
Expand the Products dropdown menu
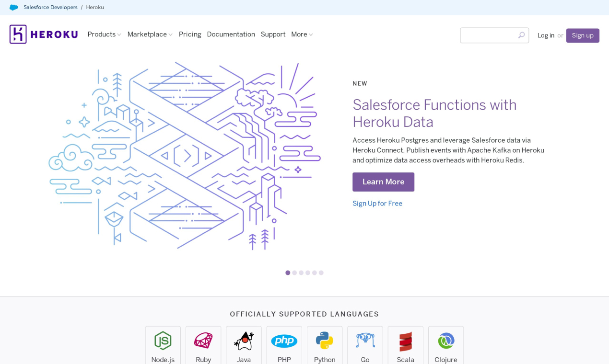click(104, 34)
